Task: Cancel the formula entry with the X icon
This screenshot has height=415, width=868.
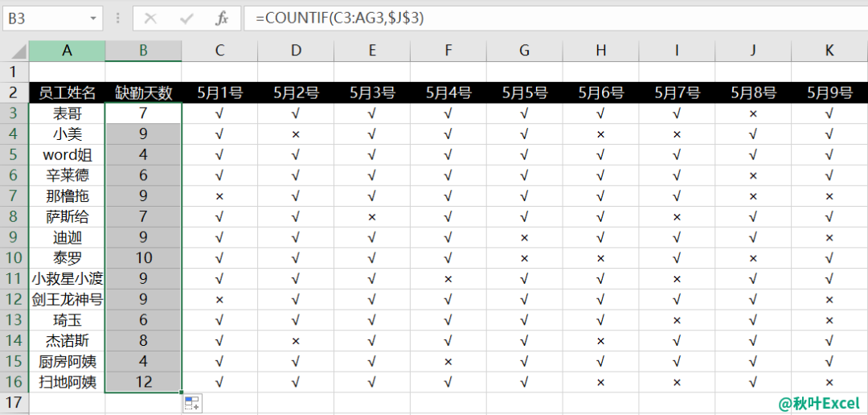Action: (150, 18)
